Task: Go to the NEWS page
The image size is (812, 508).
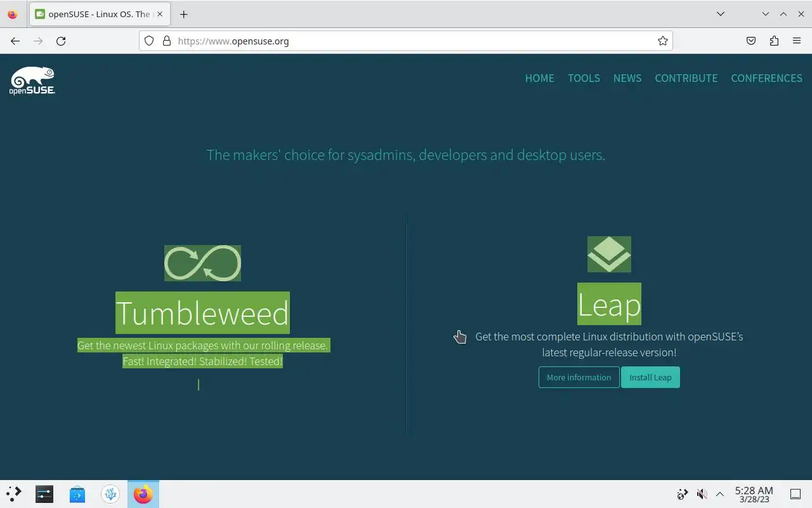Action: pos(627,78)
